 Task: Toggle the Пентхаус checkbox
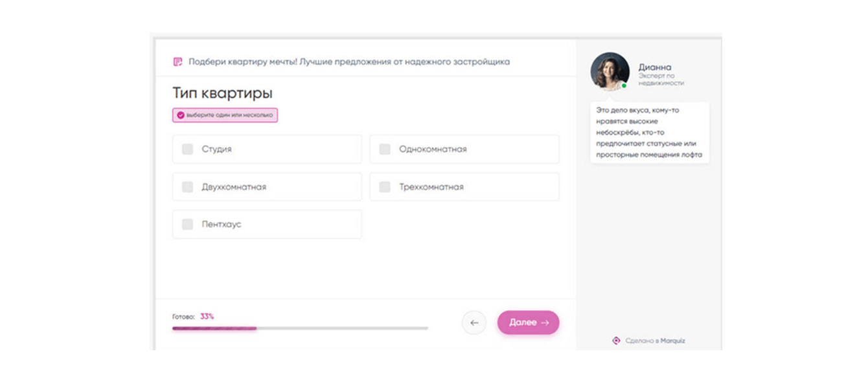pyautogui.click(x=187, y=224)
